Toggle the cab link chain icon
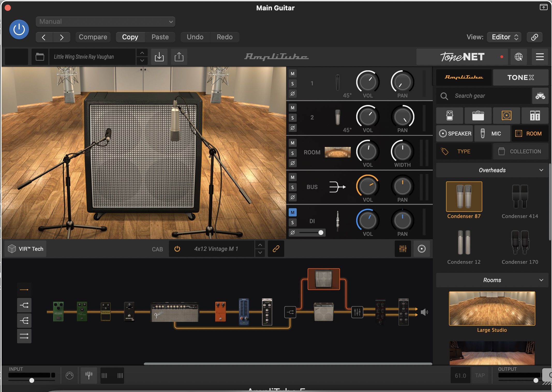This screenshot has height=392, width=552. (x=276, y=249)
